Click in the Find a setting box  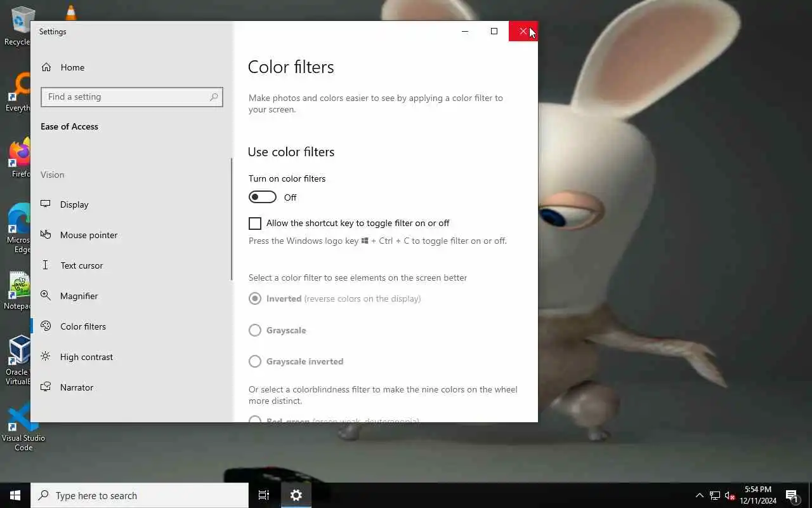coord(132,97)
